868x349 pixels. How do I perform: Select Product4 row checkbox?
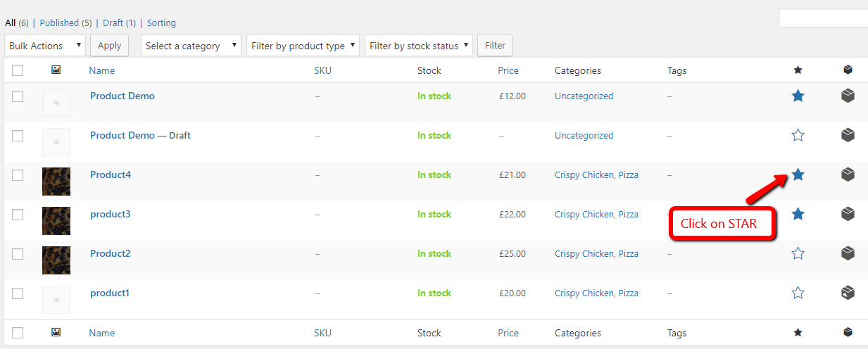tap(18, 175)
